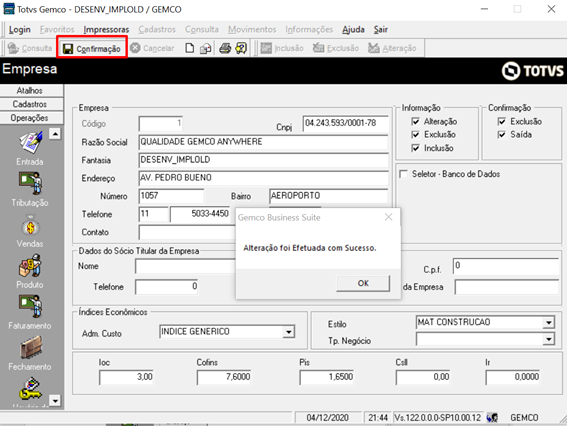Open the key icon sidebar shortcut
567x426 pixels.
point(30,389)
